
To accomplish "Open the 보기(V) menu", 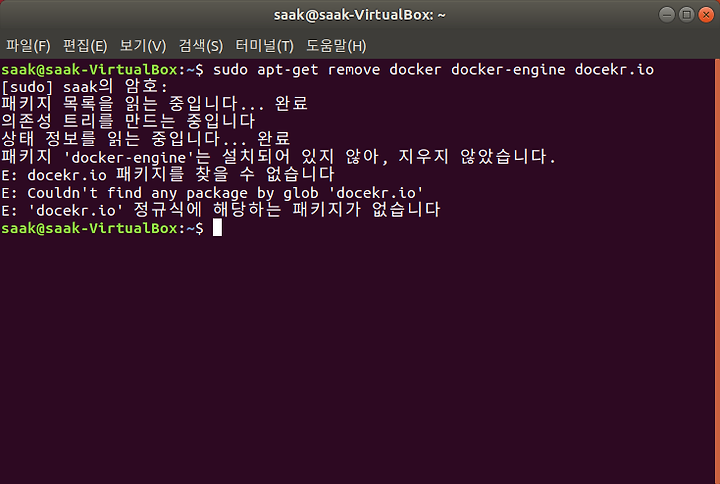I will [143, 45].
